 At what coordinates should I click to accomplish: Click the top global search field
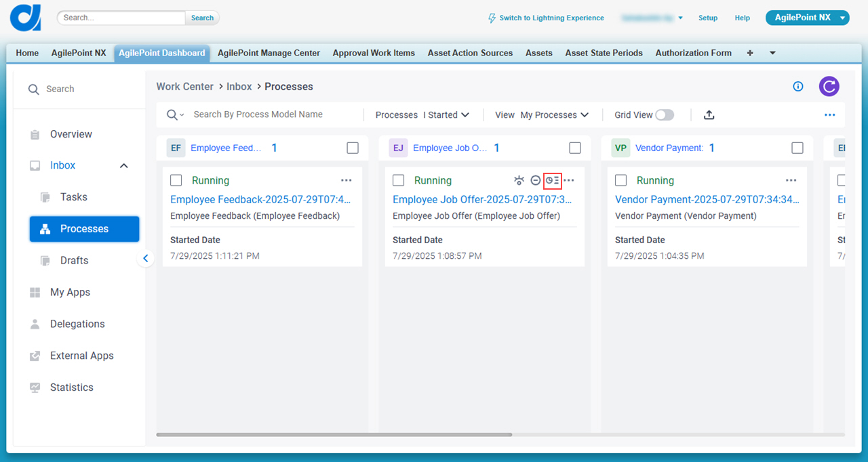[121, 18]
